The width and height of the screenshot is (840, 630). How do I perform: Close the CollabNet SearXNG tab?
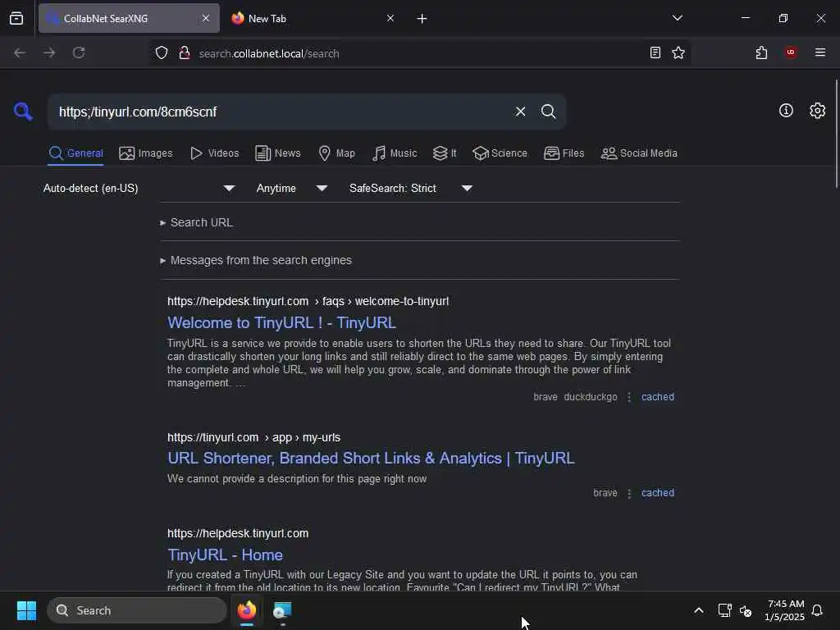pos(206,18)
